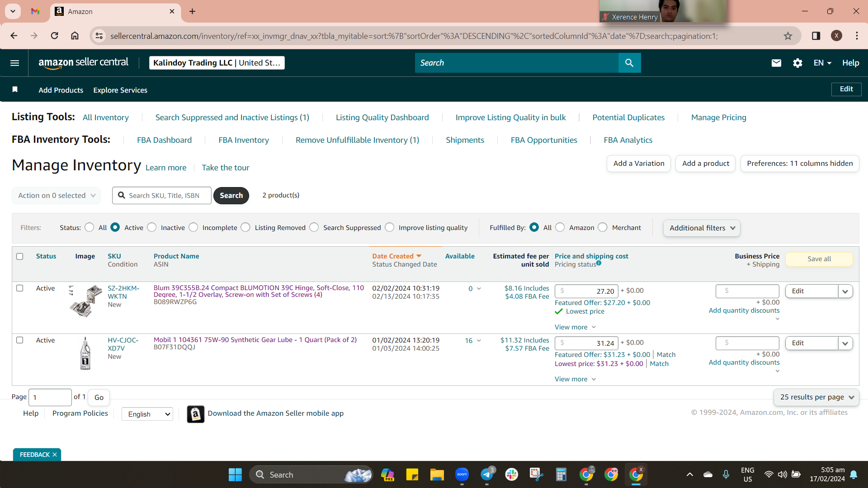Open Sticky Notes from the taskbar
This screenshot has height=488, width=868.
(x=412, y=474)
